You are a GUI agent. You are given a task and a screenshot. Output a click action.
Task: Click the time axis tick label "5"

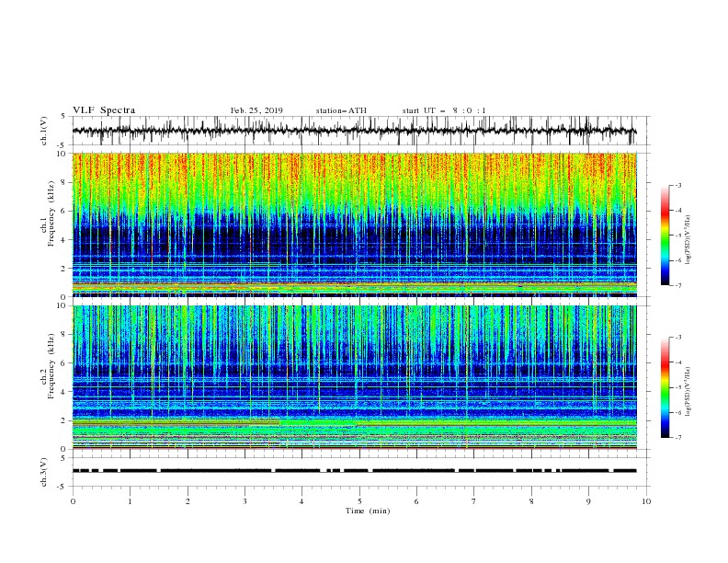(359, 501)
